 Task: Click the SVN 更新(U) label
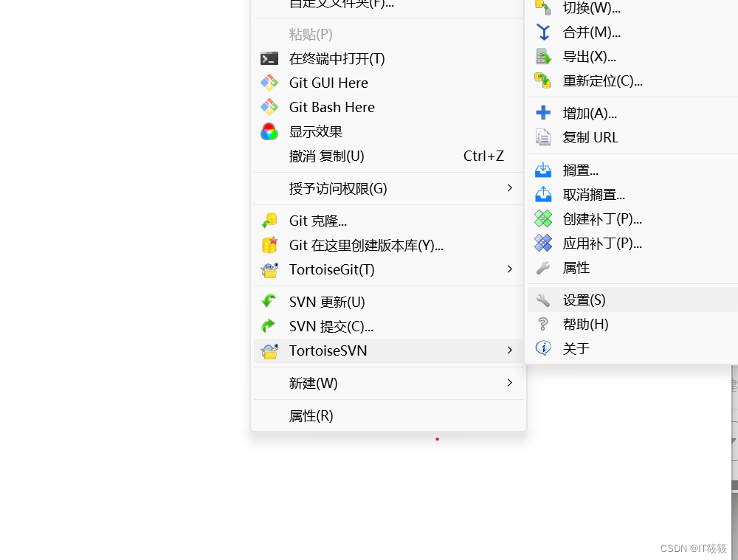click(x=327, y=302)
